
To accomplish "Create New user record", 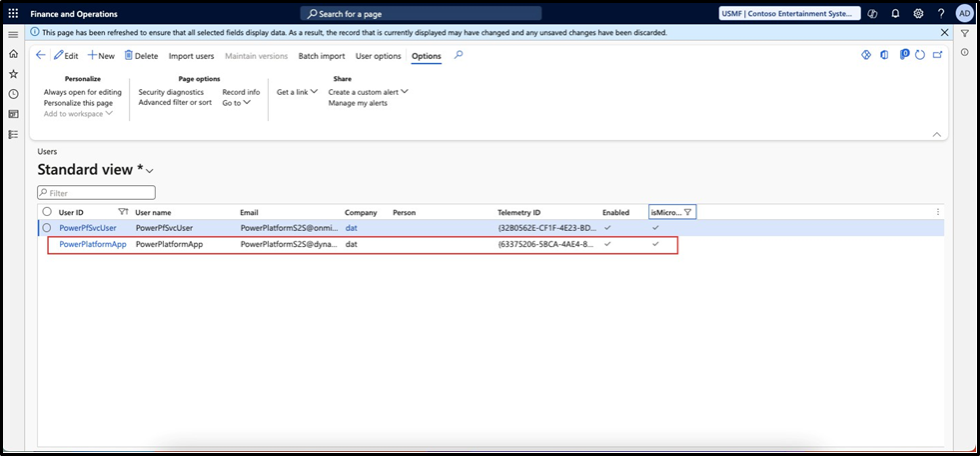I will click(101, 56).
